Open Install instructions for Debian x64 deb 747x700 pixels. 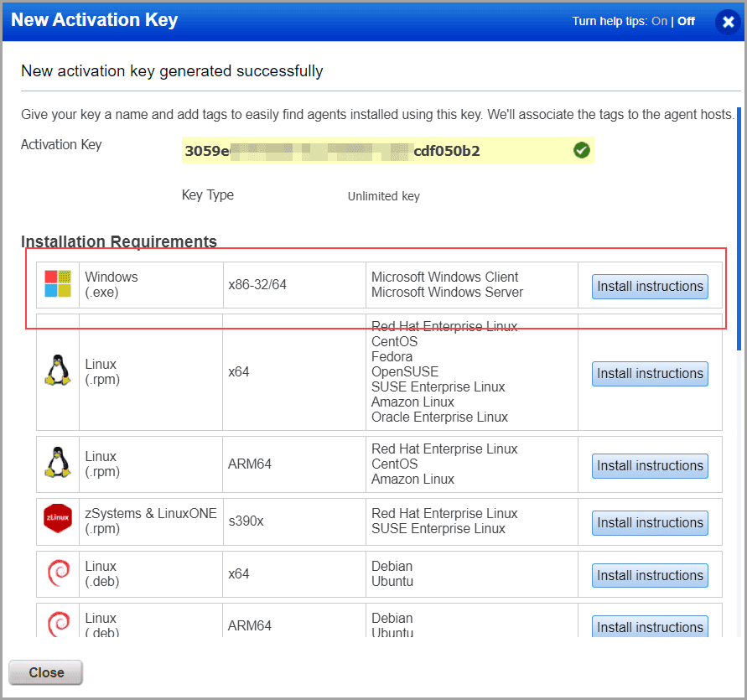pyautogui.click(x=650, y=575)
